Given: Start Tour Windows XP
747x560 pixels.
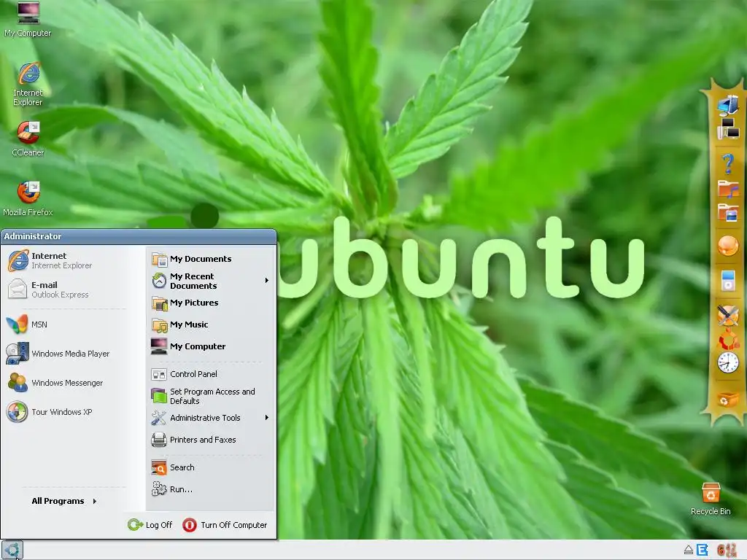Looking at the screenshot, I should pos(66,412).
